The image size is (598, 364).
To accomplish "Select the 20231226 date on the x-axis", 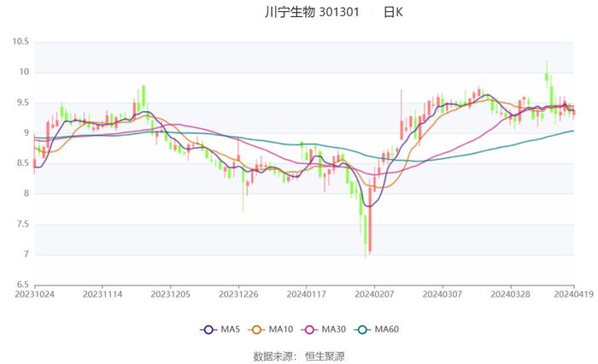I will (238, 293).
